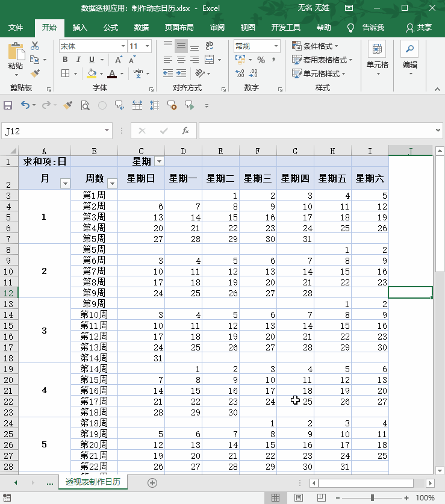Align cell text left
The width and height of the screenshot is (445, 504).
coord(168,60)
